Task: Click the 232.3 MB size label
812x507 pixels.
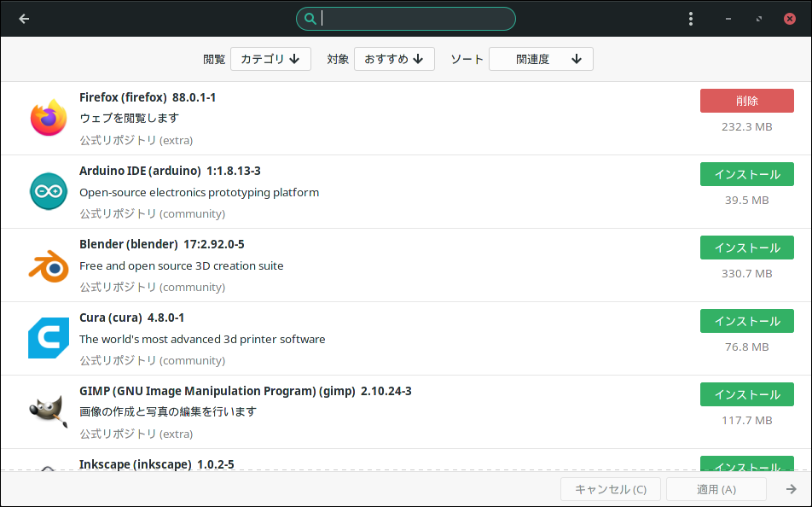Action: (x=747, y=127)
